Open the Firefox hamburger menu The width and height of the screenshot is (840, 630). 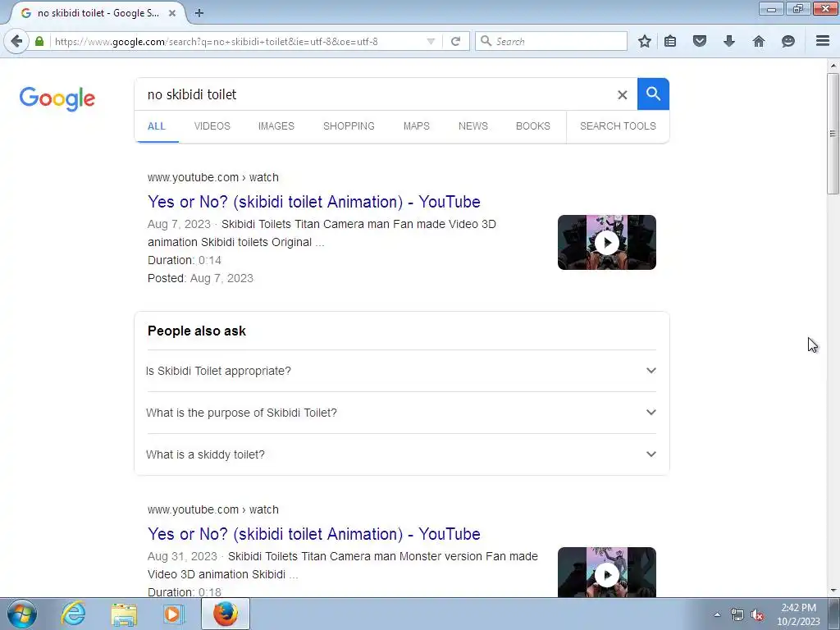823,41
